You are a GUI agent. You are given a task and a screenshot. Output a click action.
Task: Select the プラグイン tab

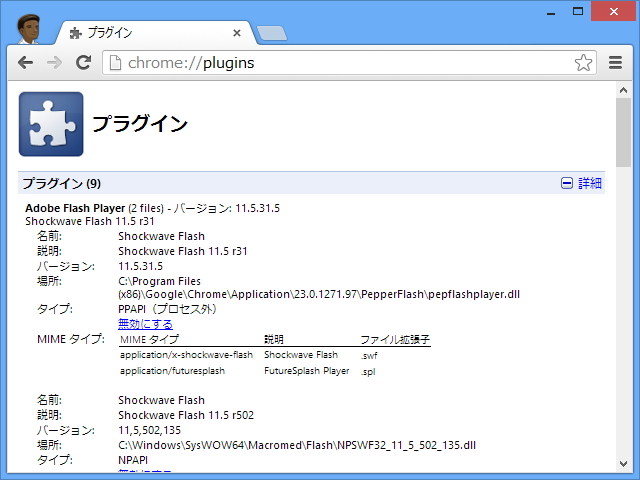(157, 33)
